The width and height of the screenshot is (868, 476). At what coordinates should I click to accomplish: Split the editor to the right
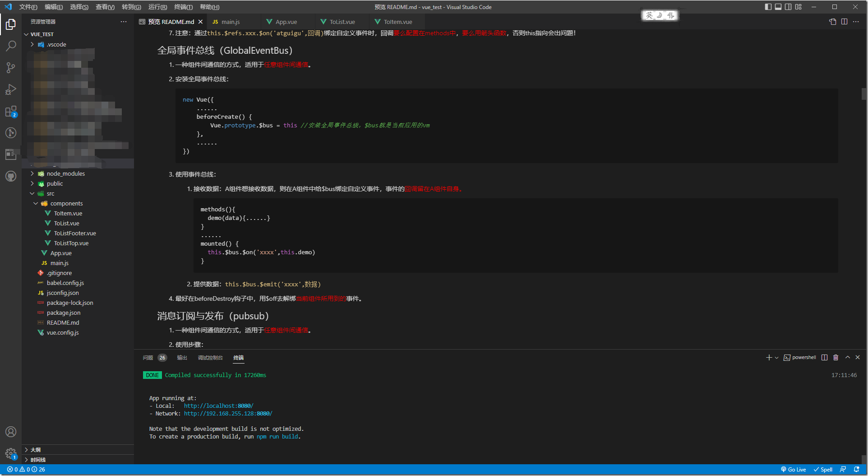(x=844, y=22)
